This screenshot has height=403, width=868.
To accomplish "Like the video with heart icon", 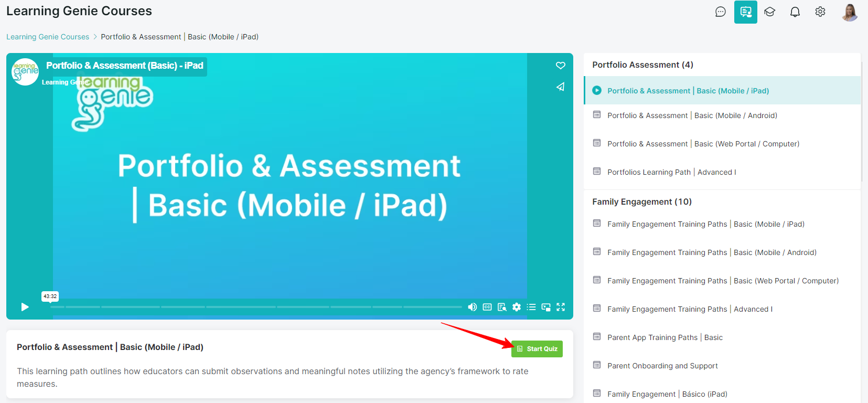I will tap(561, 66).
